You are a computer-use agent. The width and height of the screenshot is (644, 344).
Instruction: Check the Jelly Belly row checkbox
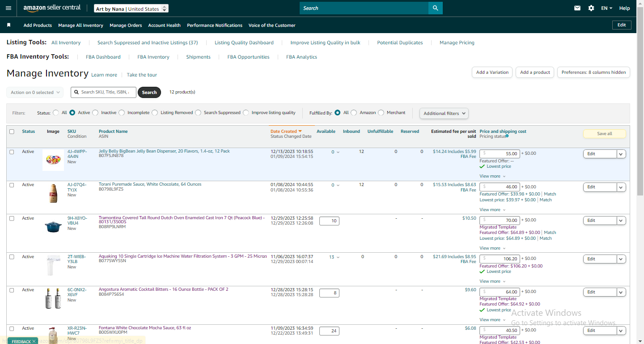[12, 152]
